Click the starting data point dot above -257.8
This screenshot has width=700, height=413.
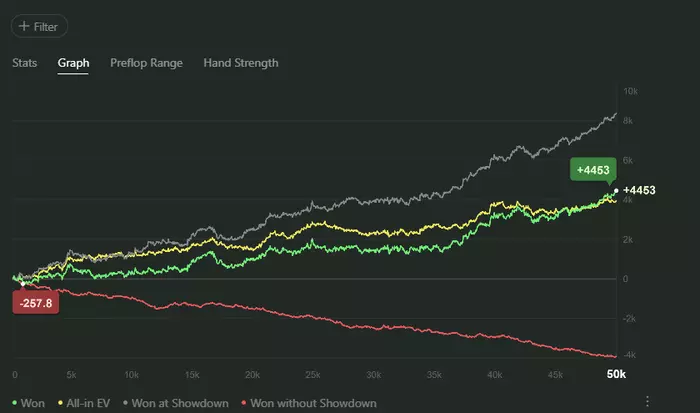pos(23,283)
